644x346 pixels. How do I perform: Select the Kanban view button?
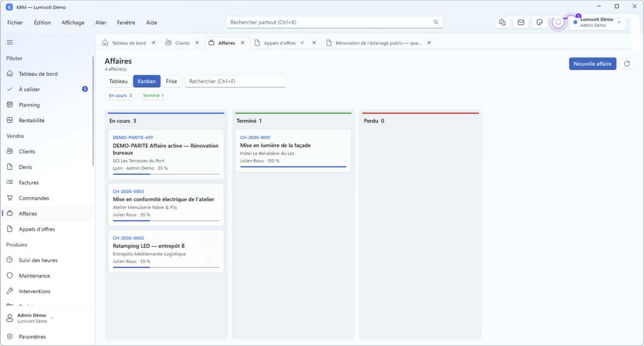click(147, 81)
